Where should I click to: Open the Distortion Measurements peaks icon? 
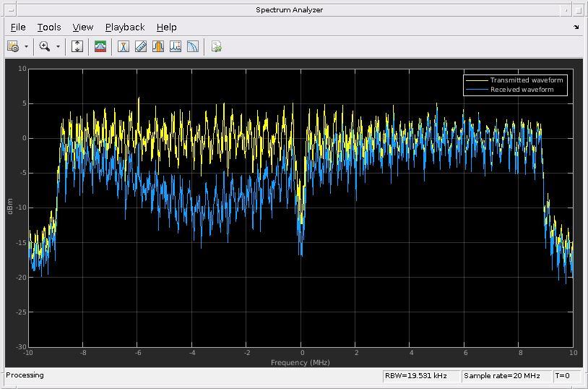176,46
